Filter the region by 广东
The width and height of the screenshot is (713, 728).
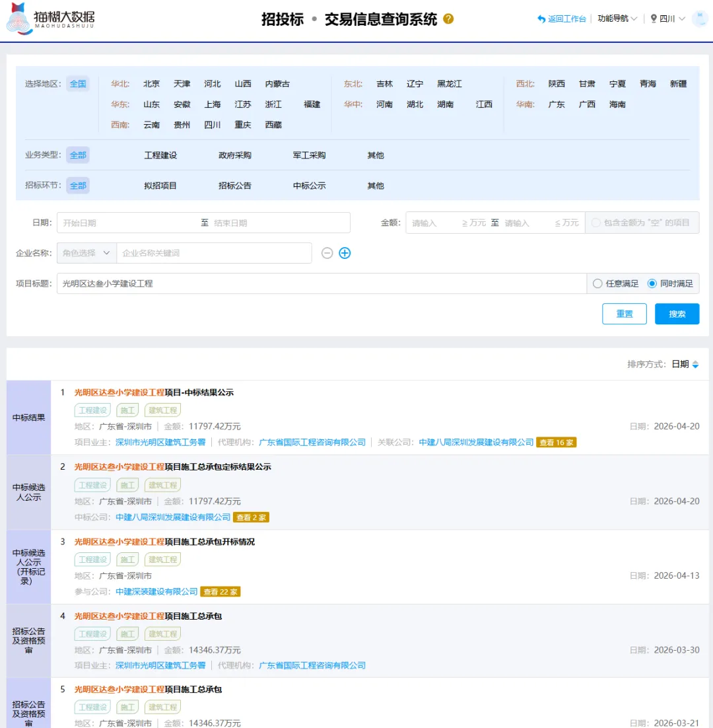pyautogui.click(x=556, y=104)
